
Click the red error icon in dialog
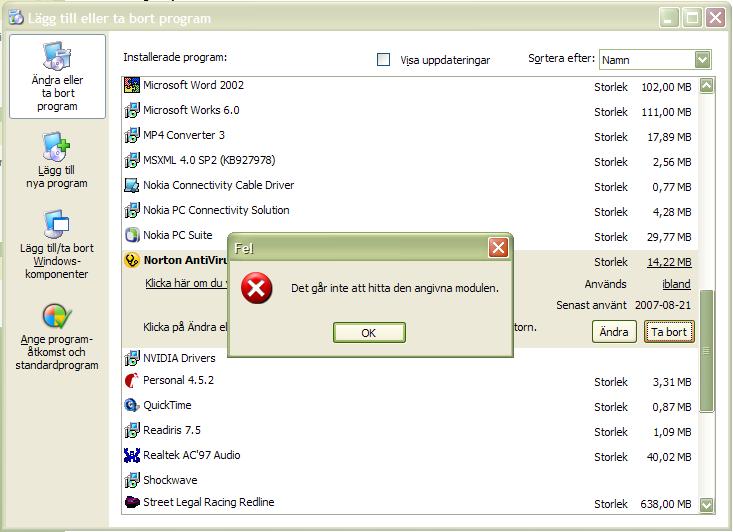(x=257, y=288)
